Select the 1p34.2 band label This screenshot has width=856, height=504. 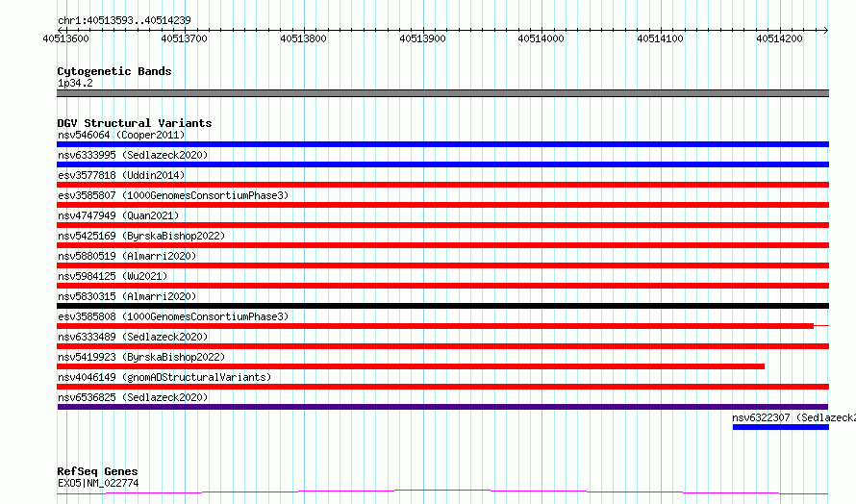75,83
